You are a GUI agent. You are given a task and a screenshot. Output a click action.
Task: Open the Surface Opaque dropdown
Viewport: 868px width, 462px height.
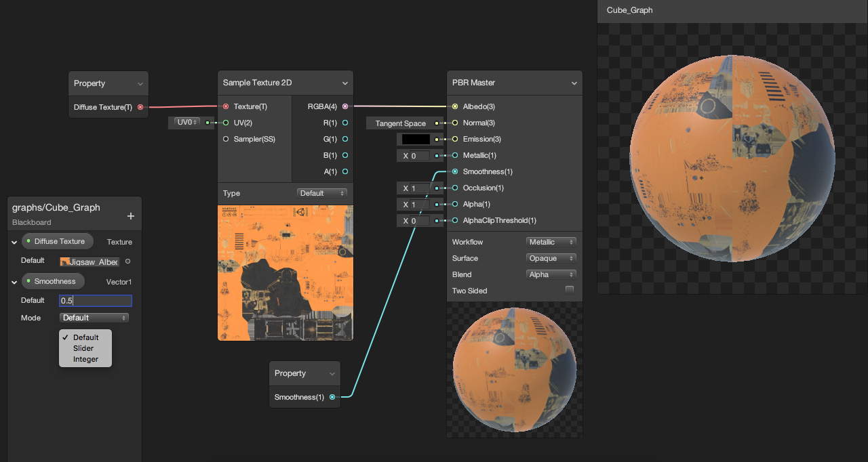[x=551, y=258]
